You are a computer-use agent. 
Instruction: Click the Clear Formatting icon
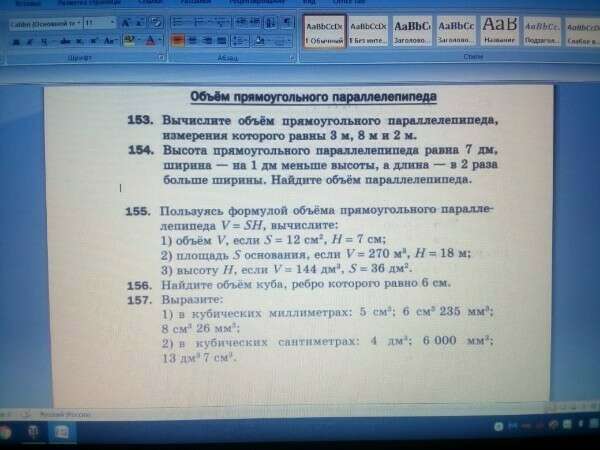157,23
